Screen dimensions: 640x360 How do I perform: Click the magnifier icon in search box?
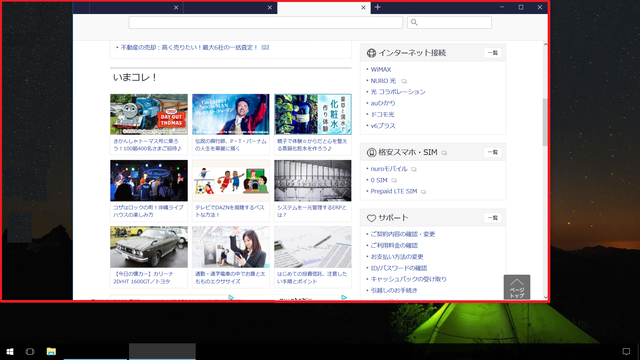[414, 22]
